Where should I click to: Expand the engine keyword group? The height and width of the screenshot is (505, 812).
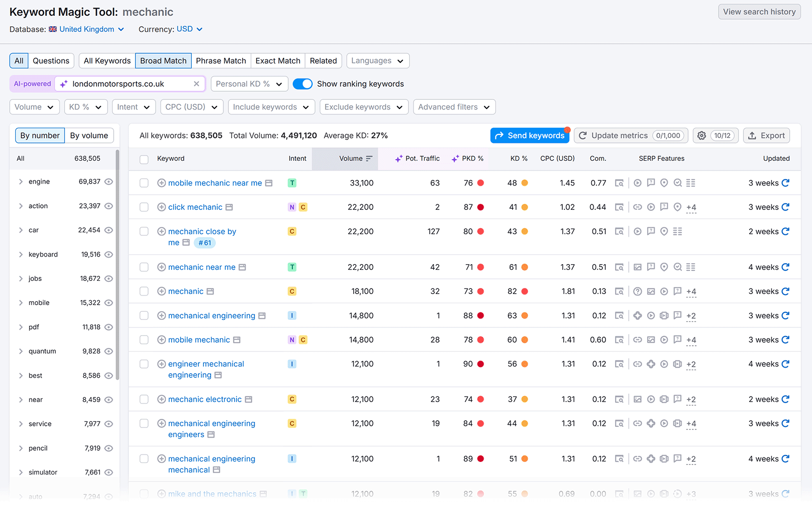(21, 182)
